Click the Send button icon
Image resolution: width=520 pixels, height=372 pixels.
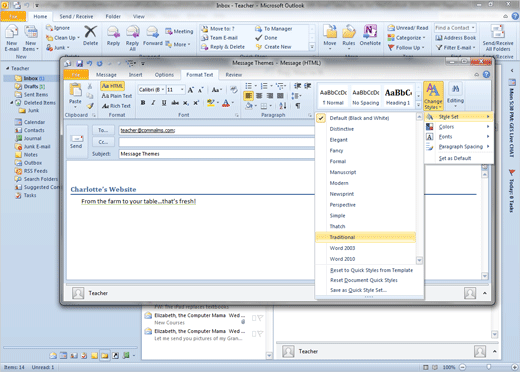point(77,141)
